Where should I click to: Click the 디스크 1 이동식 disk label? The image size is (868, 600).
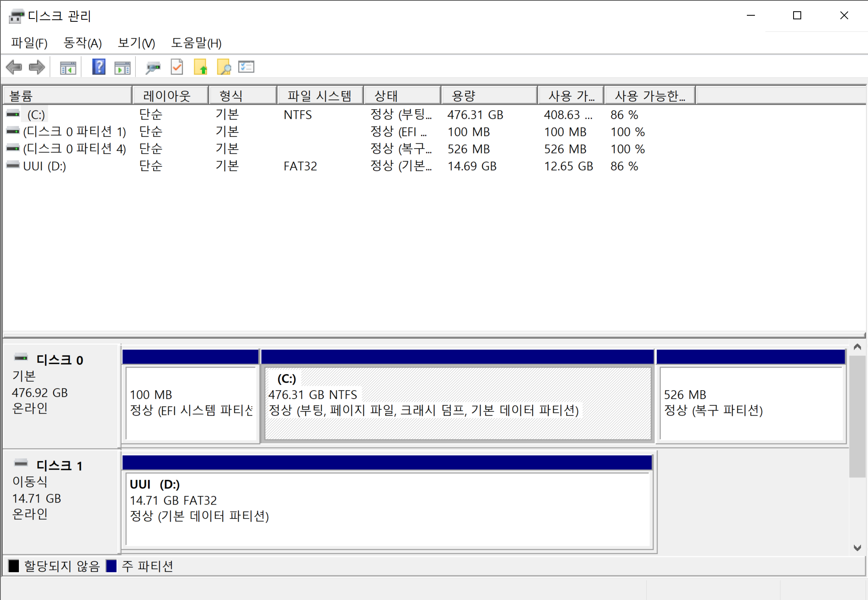point(60,466)
